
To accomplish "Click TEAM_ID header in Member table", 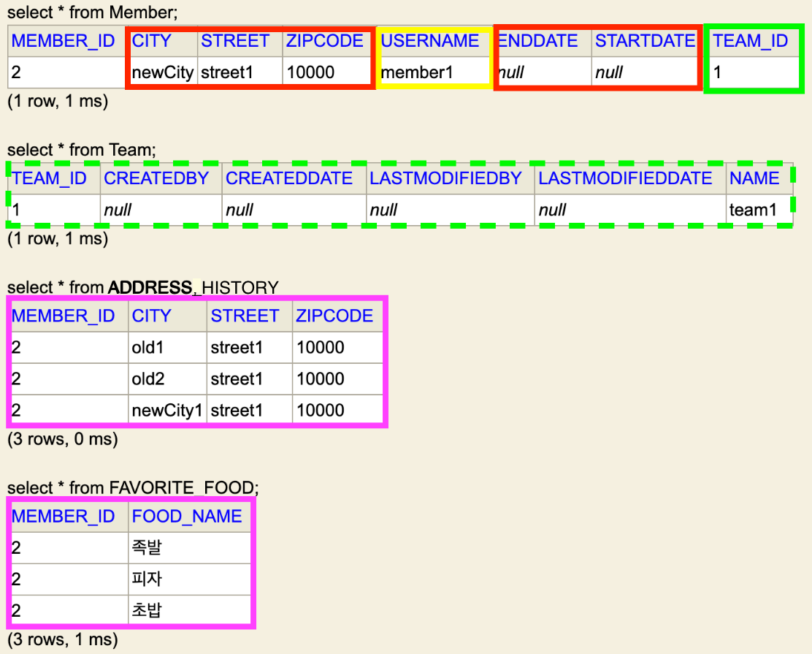I will (x=751, y=40).
